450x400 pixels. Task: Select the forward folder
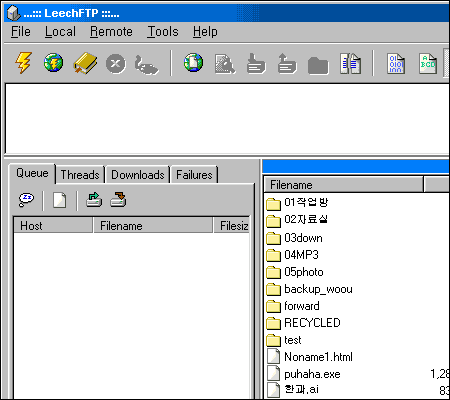[x=293, y=306]
